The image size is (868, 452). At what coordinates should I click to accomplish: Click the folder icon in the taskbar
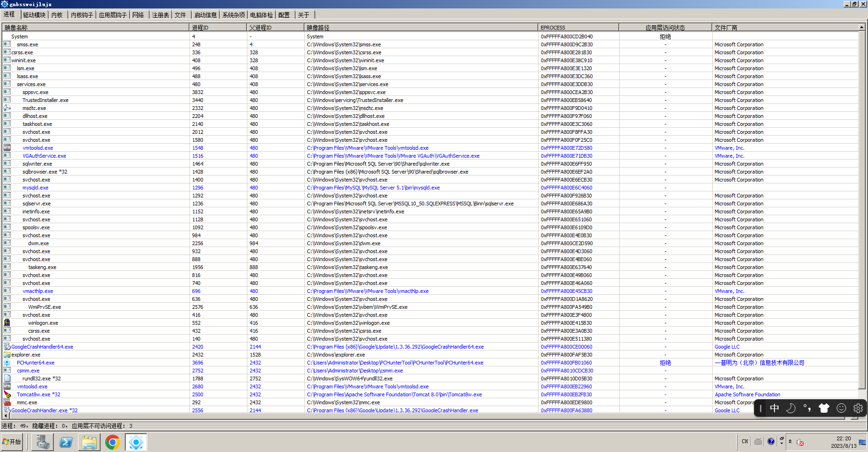(x=90, y=442)
